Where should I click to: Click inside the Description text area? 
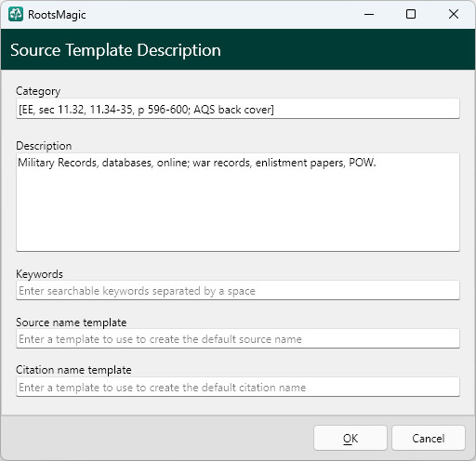point(238,203)
